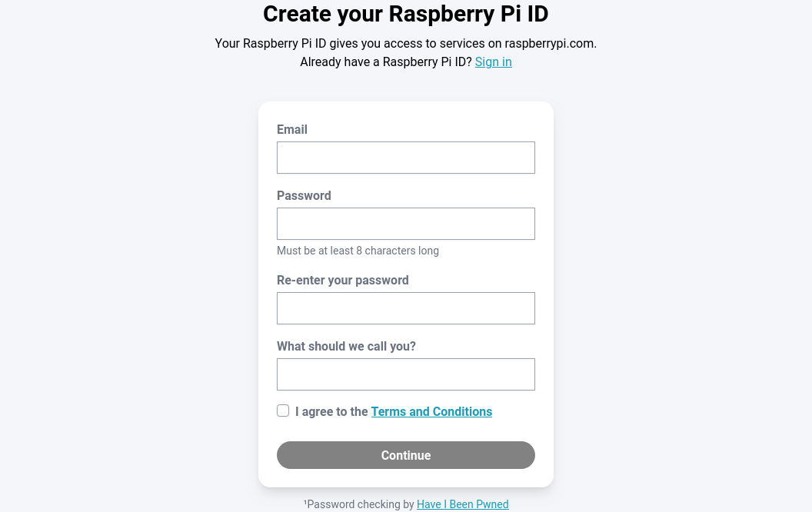Click the Password checking footnote text
The height and width of the screenshot is (512, 812).
[359, 504]
